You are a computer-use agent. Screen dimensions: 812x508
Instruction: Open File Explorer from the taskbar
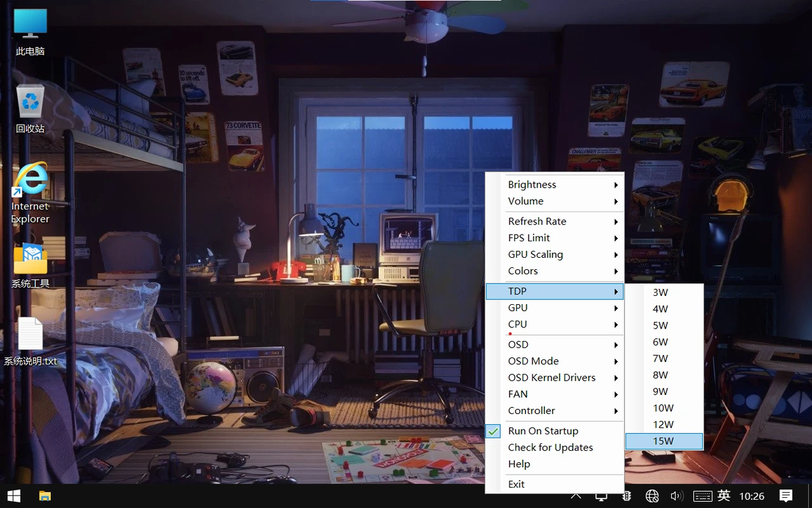pyautogui.click(x=45, y=496)
